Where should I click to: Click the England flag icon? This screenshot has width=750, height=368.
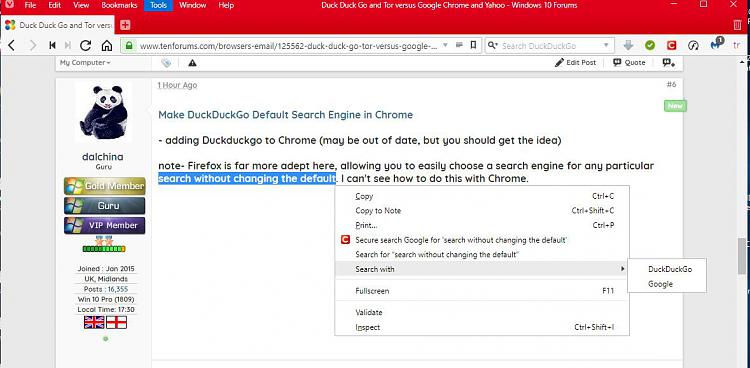coord(117,322)
